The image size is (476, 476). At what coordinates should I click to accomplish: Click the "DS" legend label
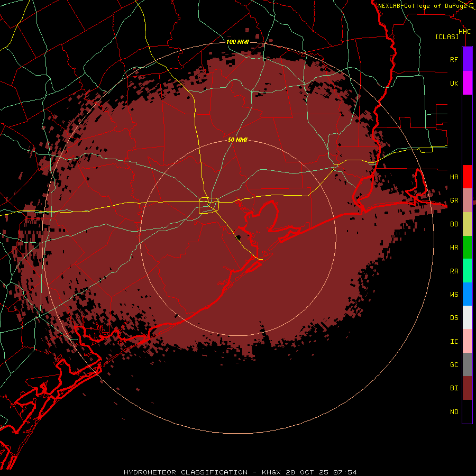[454, 318]
